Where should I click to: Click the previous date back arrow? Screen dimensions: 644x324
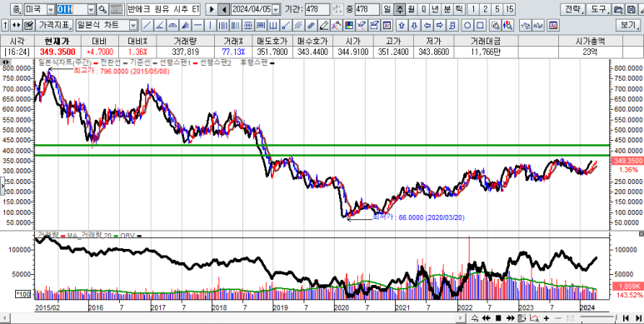tap(224, 9)
